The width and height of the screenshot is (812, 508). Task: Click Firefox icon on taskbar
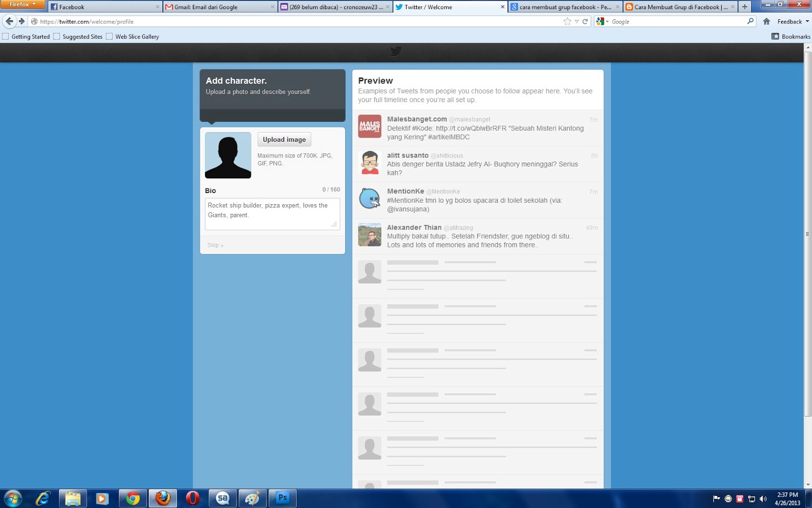163,498
